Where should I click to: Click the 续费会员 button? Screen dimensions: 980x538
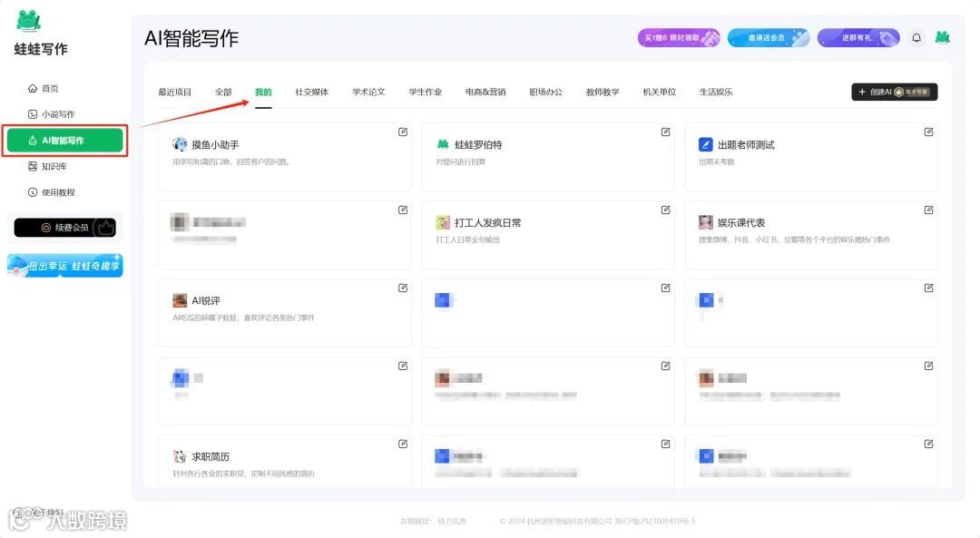[x=65, y=228]
